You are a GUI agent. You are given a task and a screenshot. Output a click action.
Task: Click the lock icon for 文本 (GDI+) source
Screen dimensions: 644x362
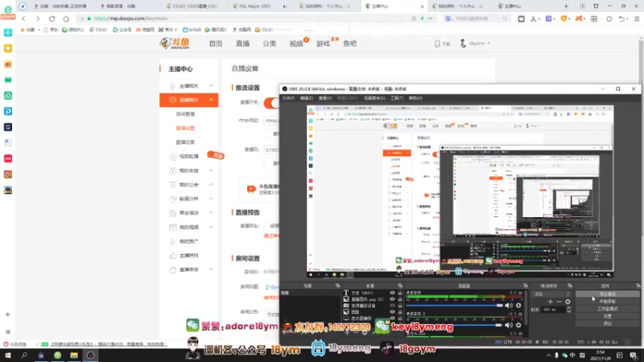[400, 293]
